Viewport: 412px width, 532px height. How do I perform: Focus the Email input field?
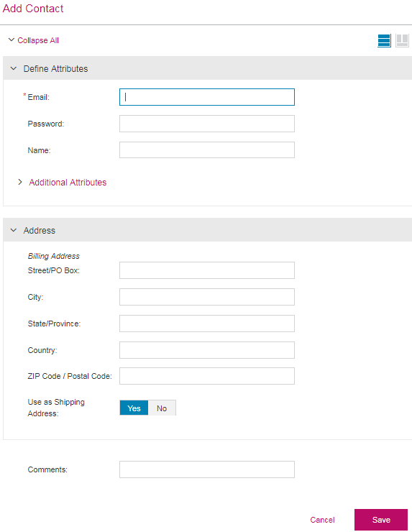coord(207,97)
